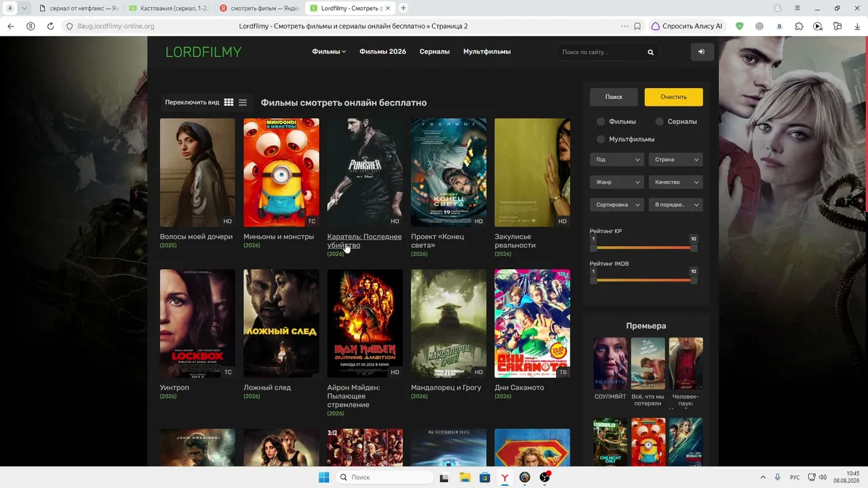Open Каратель: Последнее убийство title link

click(364, 241)
